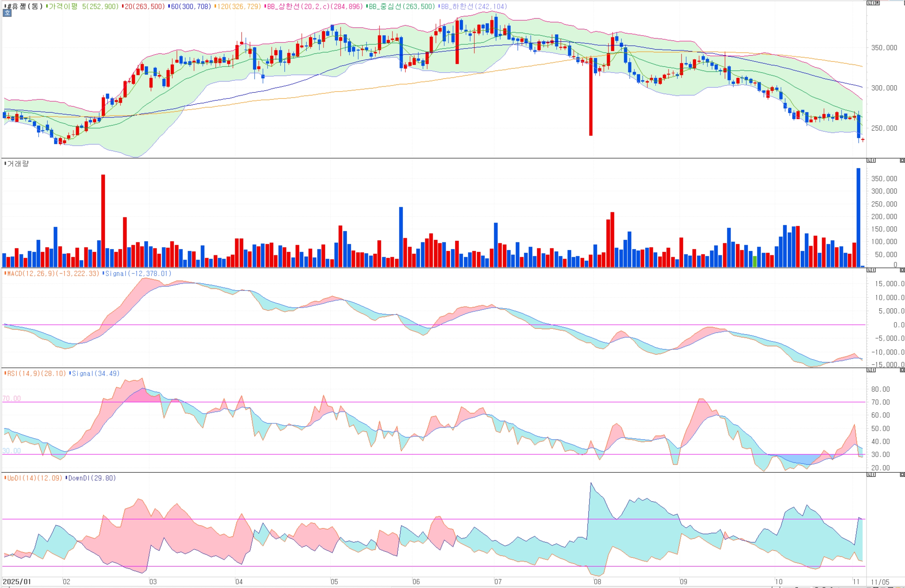Maximize the UpDI/DownDI pane

point(902,475)
